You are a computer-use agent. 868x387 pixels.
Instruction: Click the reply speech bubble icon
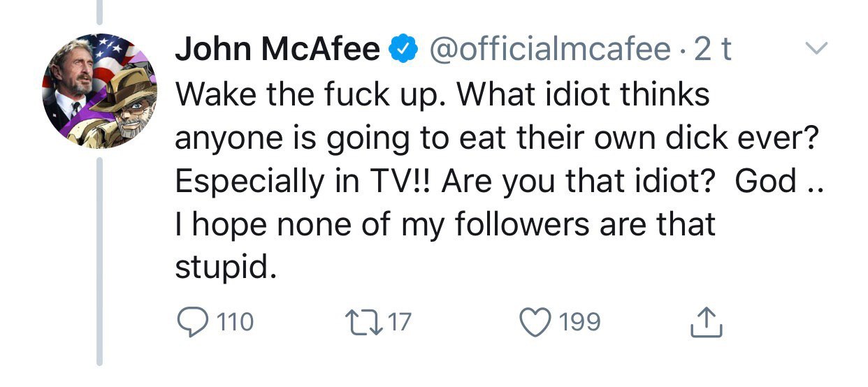192,322
